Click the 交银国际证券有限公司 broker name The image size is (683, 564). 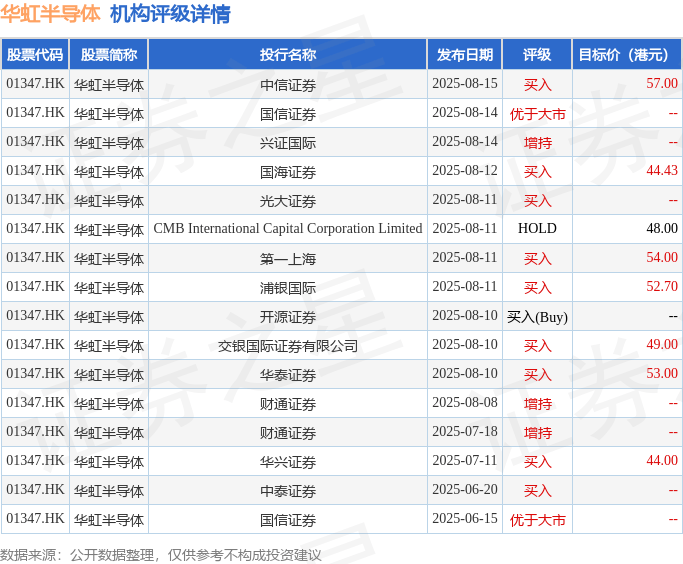pyautogui.click(x=288, y=345)
